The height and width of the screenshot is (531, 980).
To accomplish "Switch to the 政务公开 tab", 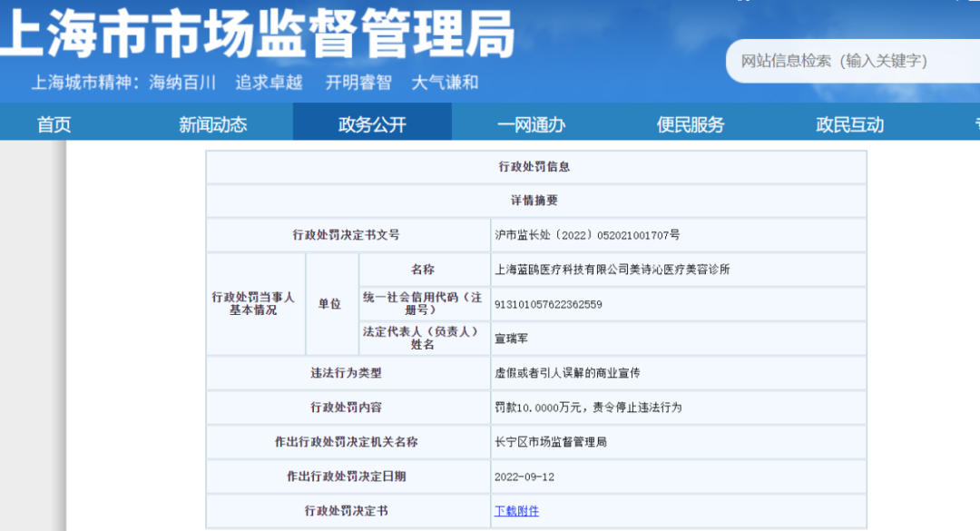I will point(373,123).
